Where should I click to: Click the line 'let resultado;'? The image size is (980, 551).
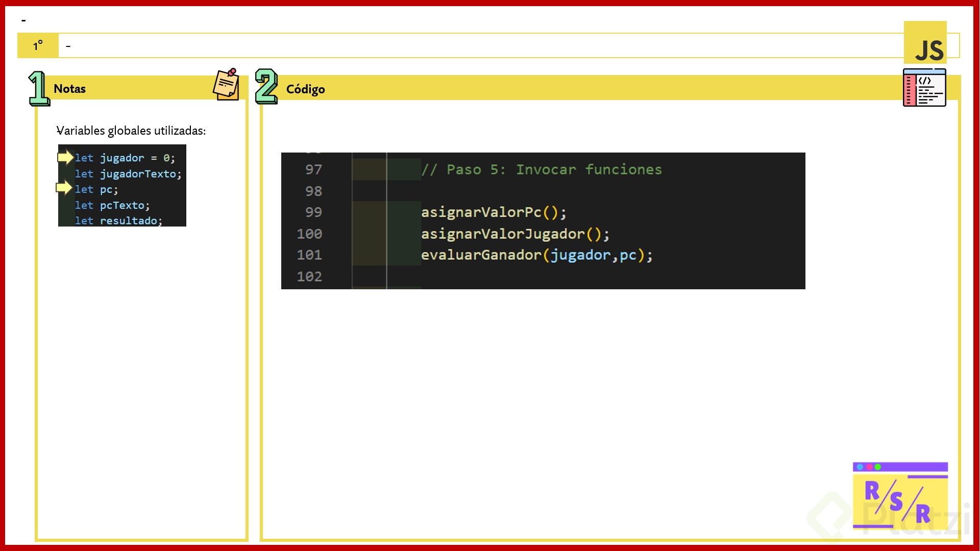(x=118, y=221)
